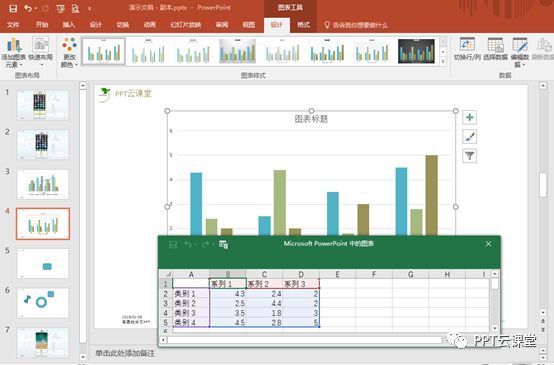Screen dimensions: 554x365
Task: Click the data sheet vertical scroll up arrow
Action: pyautogui.click(x=495, y=274)
